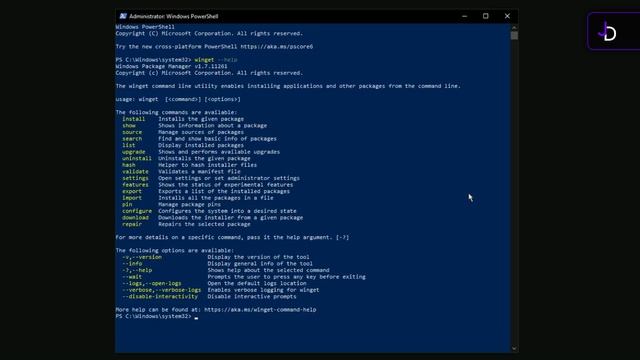Click 'Windows Package Manager v1.7.11261' line
This screenshot has width=640, height=360.
coord(171,66)
